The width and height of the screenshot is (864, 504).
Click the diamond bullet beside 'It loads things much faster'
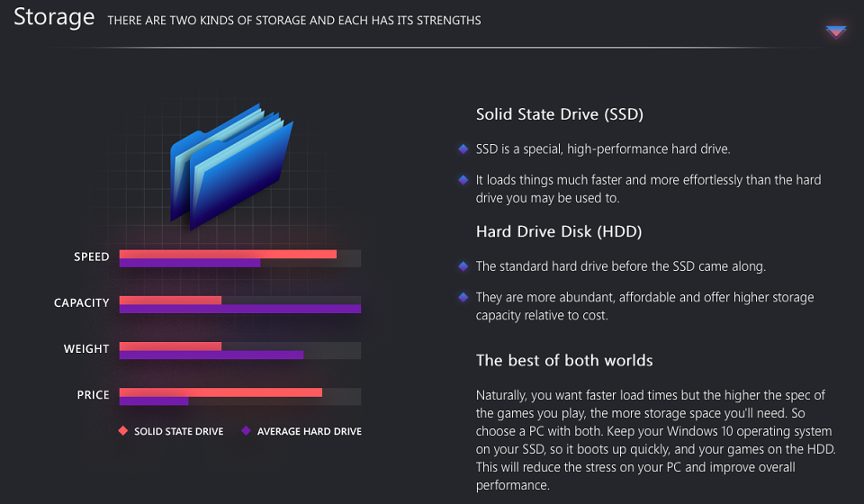463,180
